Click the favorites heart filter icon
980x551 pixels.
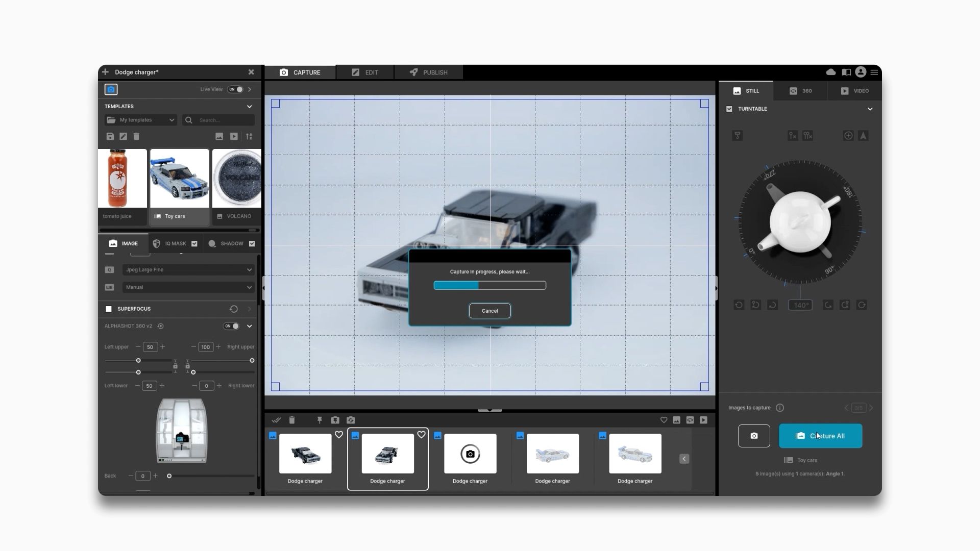click(664, 420)
